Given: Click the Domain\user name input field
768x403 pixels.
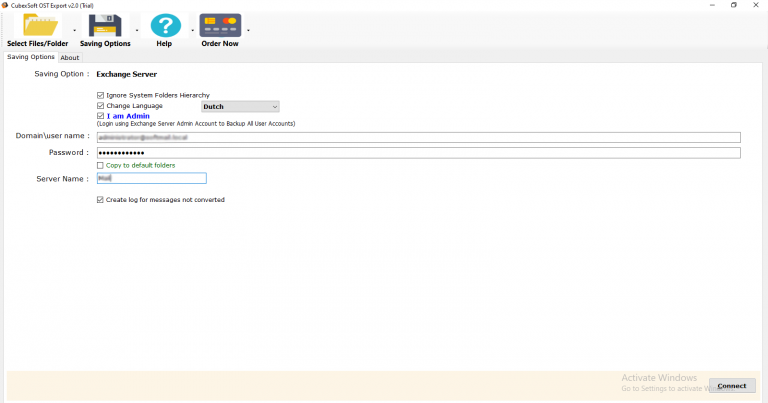Looking at the screenshot, I should [418, 137].
